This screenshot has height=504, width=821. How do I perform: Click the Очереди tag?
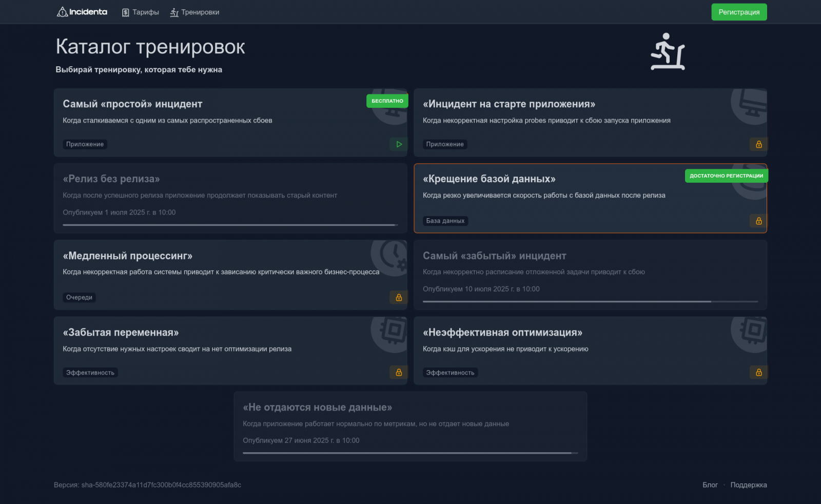pos(80,297)
